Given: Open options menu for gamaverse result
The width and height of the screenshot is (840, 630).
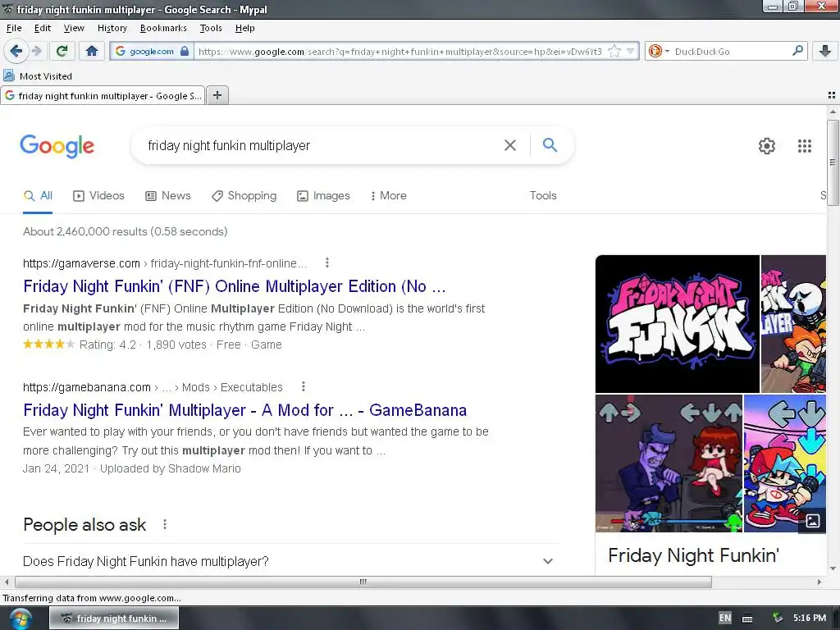Looking at the screenshot, I should [326, 262].
